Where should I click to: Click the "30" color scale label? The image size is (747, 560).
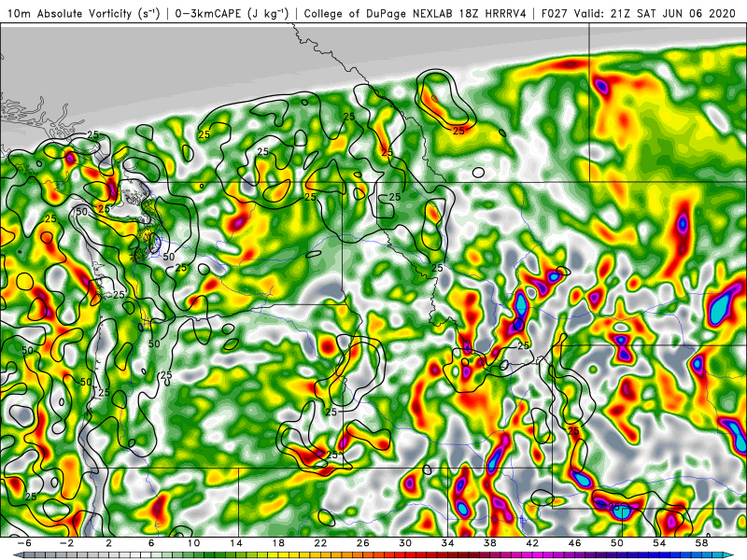[x=405, y=543]
